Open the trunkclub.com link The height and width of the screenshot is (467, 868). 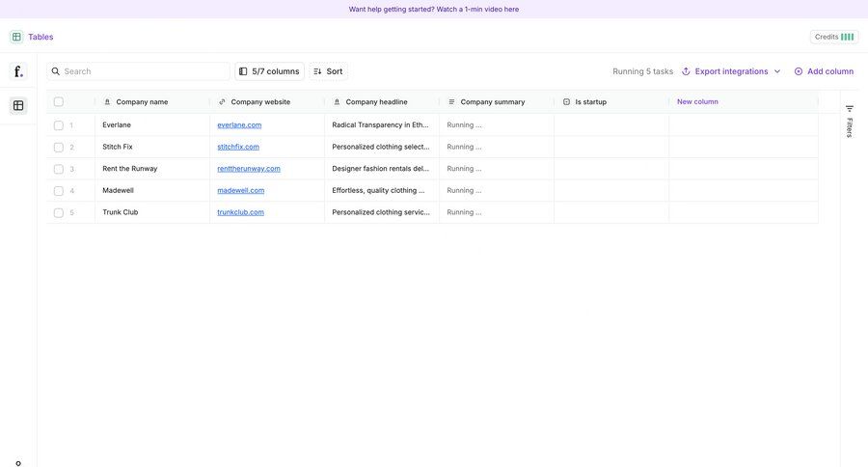pyautogui.click(x=240, y=212)
